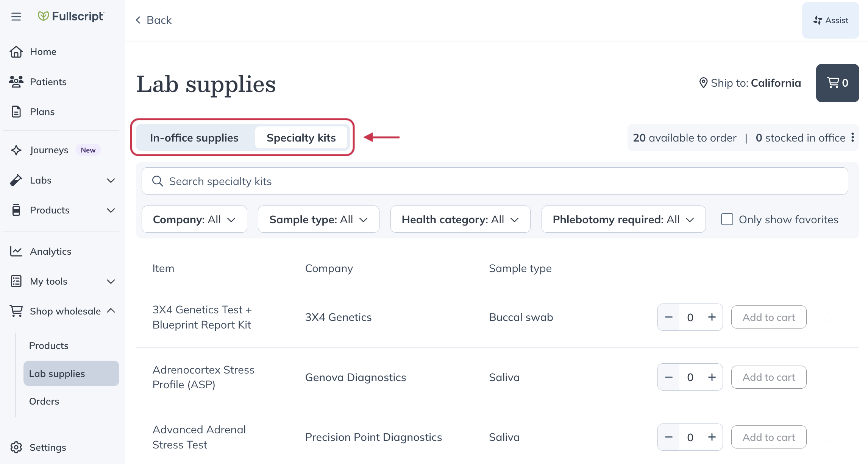Add 3X4 Genetics Test kit to cart
This screenshot has width=868, height=464.
coord(768,317)
